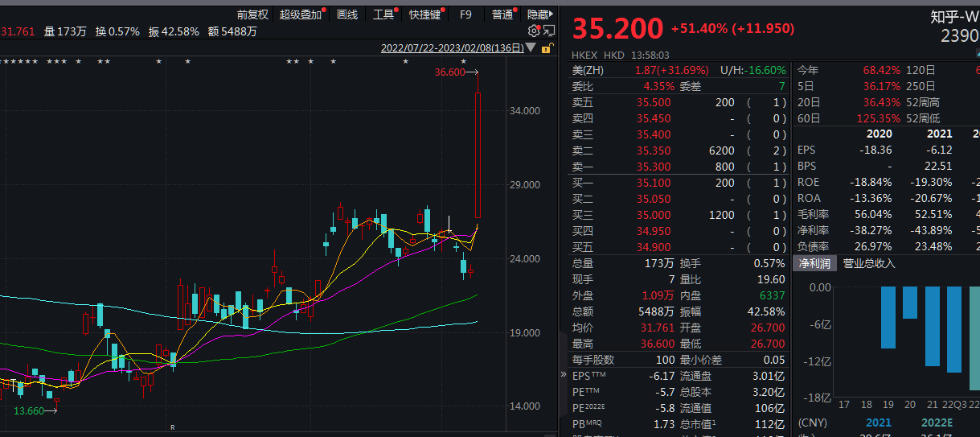Switch to the 营业总收入 tab
Screen dimensions: 980x437
coord(868,263)
